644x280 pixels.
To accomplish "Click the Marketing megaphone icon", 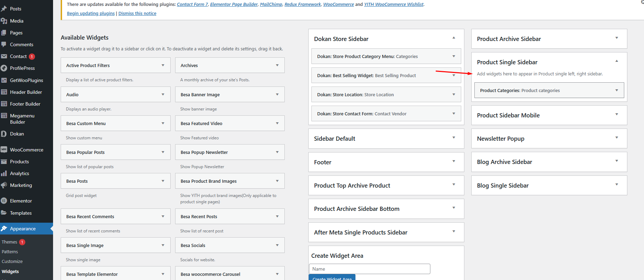I will coord(4,185).
